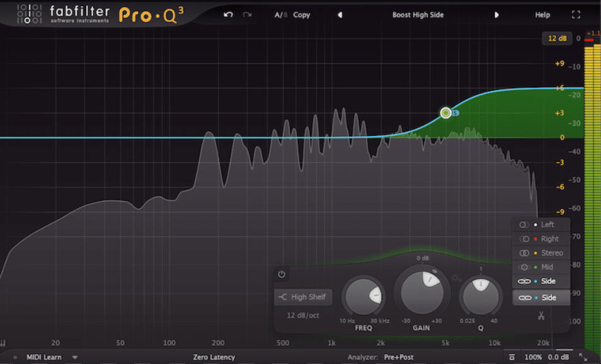This screenshot has width=601, height=364.
Task: Load the next preset with right arrow
Action: pyautogui.click(x=496, y=15)
